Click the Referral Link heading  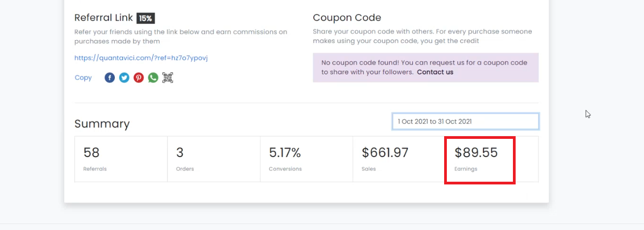pyautogui.click(x=103, y=18)
